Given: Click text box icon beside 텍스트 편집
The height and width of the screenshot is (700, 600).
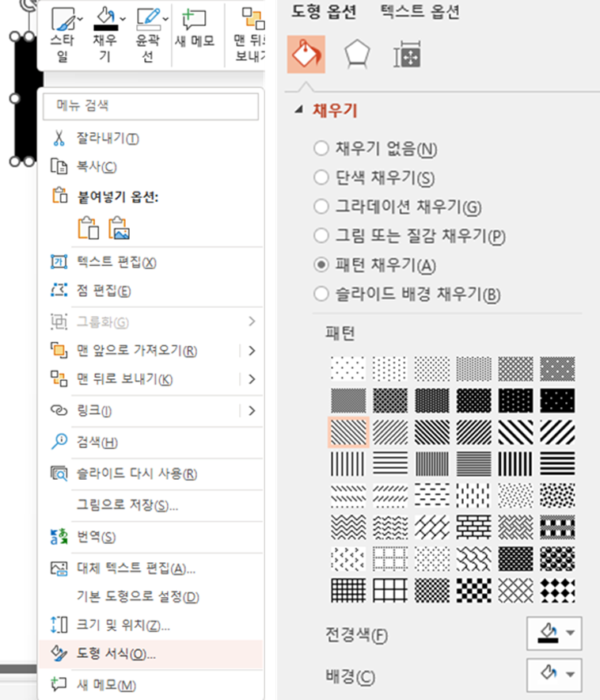Looking at the screenshot, I should tap(59, 261).
